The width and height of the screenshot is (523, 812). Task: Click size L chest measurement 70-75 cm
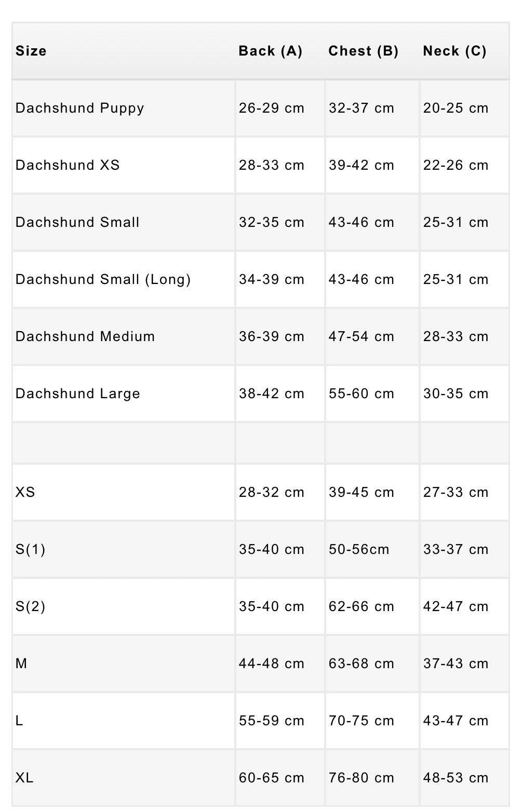coord(361,721)
